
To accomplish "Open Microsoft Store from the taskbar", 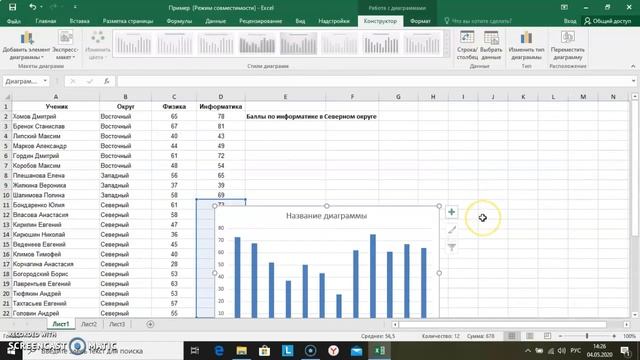I will click(x=264, y=351).
